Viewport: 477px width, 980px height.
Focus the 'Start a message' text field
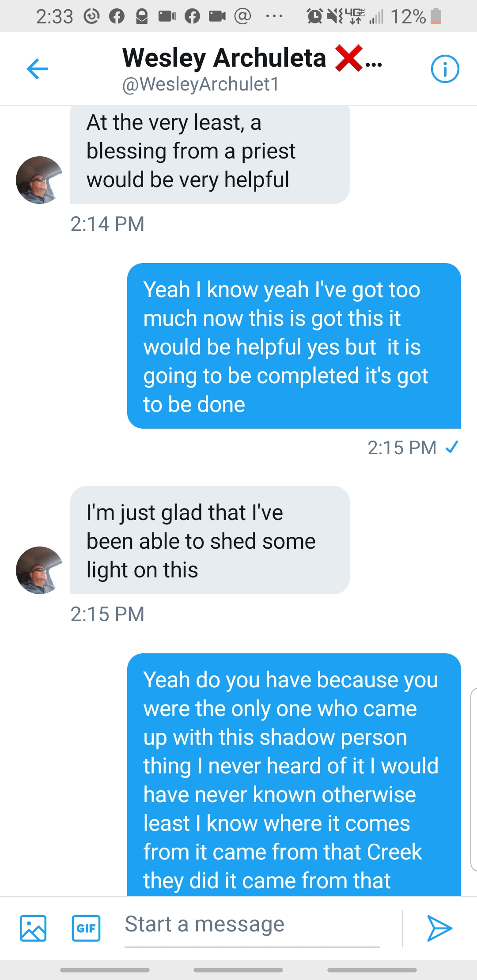pyautogui.click(x=252, y=925)
